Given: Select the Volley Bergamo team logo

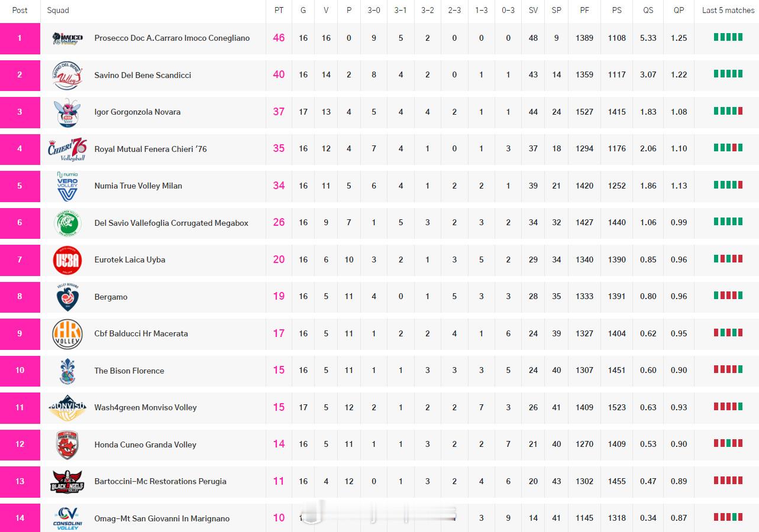Looking at the screenshot, I should click(67, 297).
